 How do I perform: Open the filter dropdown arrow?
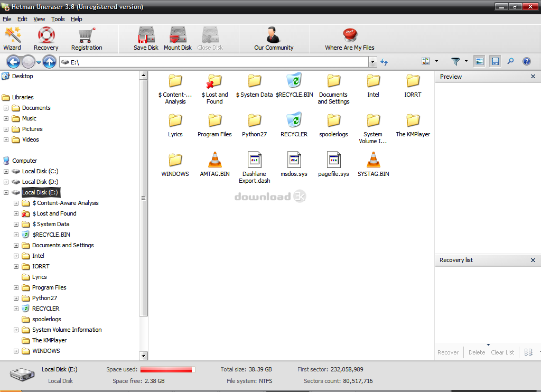click(x=466, y=61)
